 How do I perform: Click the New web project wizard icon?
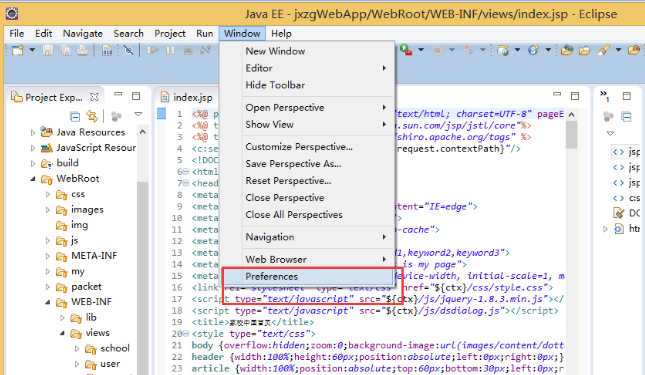coord(502,51)
